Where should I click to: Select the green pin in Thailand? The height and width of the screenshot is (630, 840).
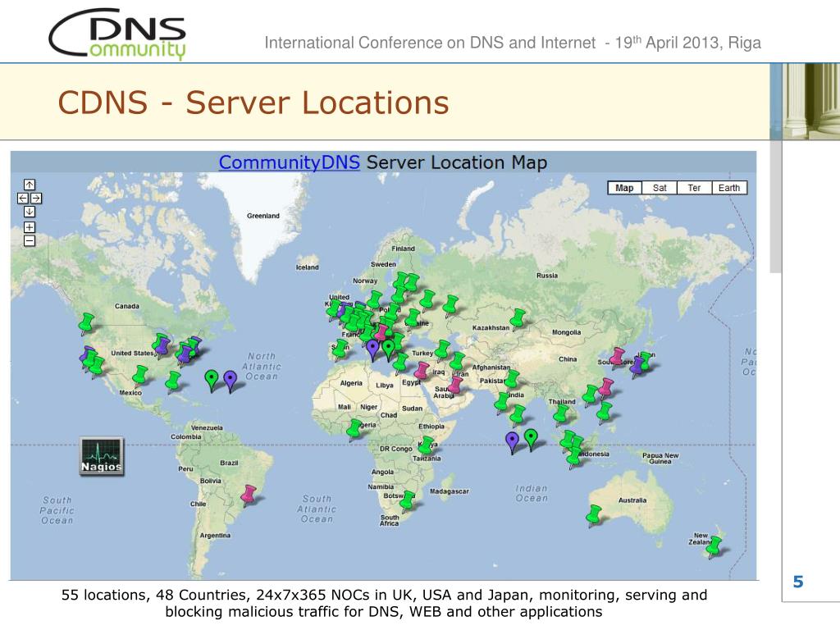click(561, 414)
